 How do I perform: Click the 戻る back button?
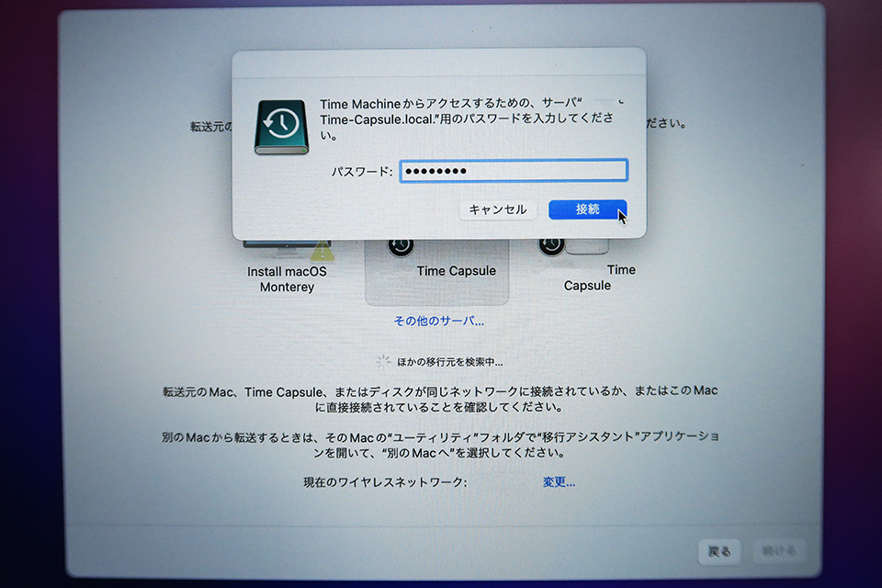click(x=719, y=551)
